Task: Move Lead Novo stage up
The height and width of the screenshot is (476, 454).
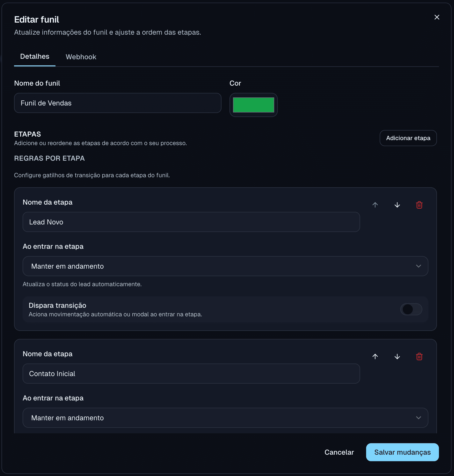Action: pos(375,205)
